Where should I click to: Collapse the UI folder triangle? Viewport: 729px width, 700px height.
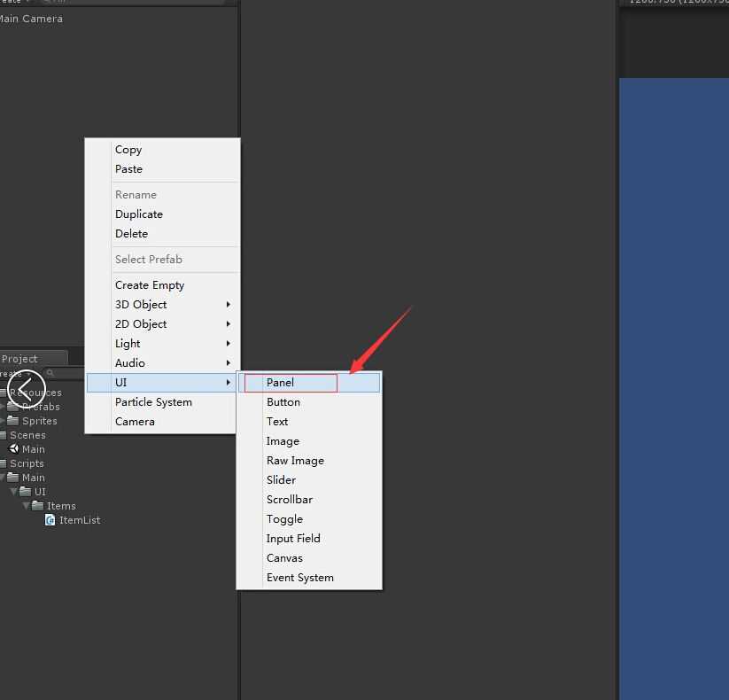click(14, 492)
